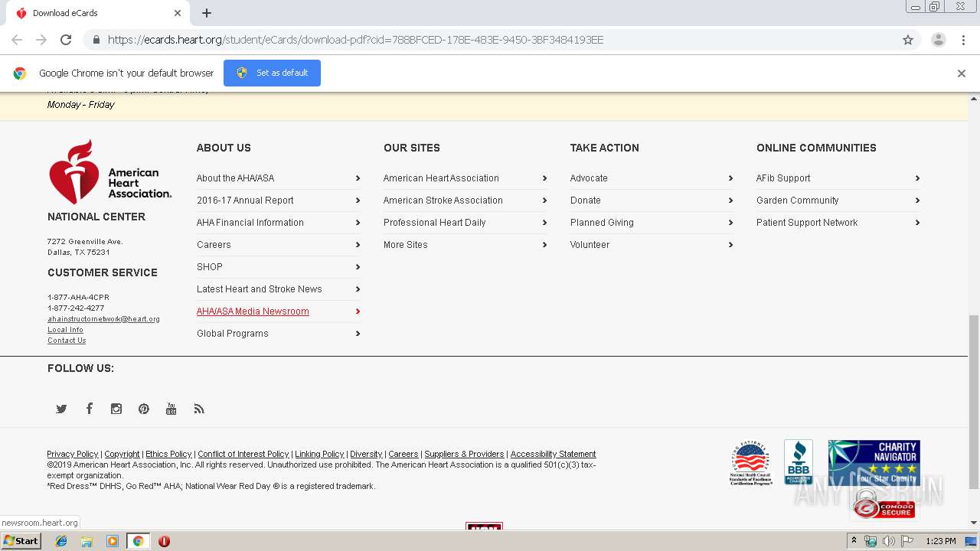Image resolution: width=980 pixels, height=551 pixels.
Task: Open the YouTube social icon
Action: (x=171, y=409)
